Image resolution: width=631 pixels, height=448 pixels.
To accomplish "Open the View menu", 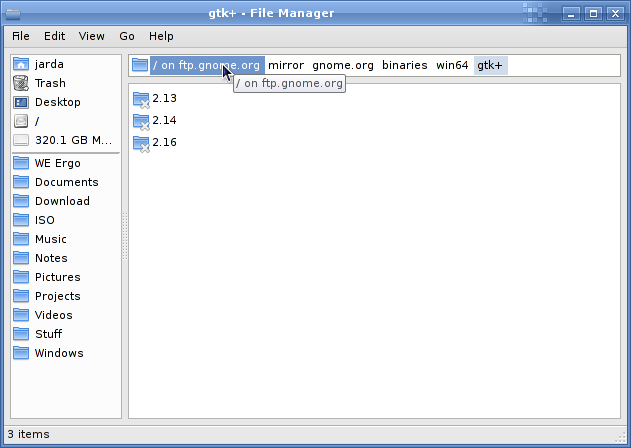I will [91, 36].
